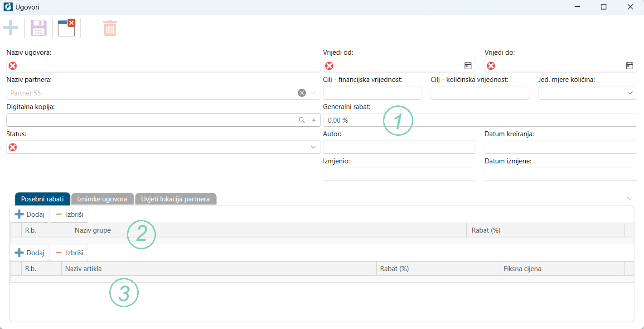Click the Cilj - financijska vrijednost field
The image size is (644, 329).
pyautogui.click(x=372, y=93)
